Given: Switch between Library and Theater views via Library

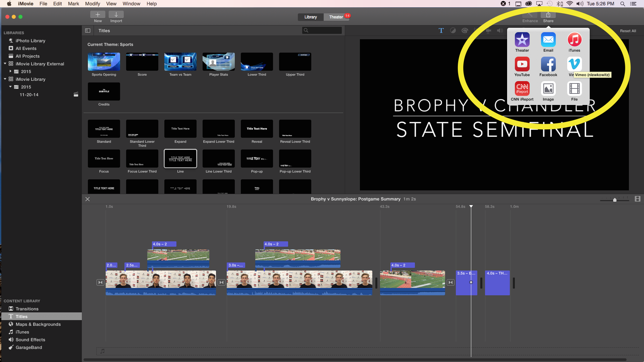Looking at the screenshot, I should point(310,17).
